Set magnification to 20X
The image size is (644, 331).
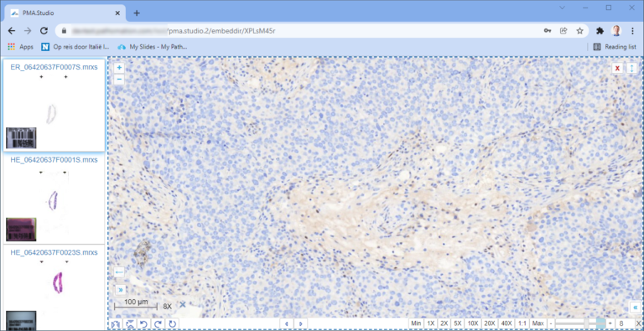[489, 323]
